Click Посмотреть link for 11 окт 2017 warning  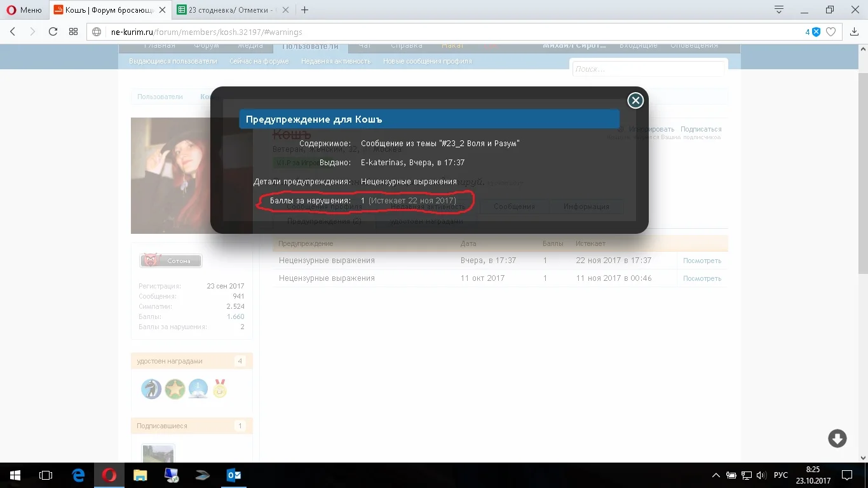pos(702,278)
